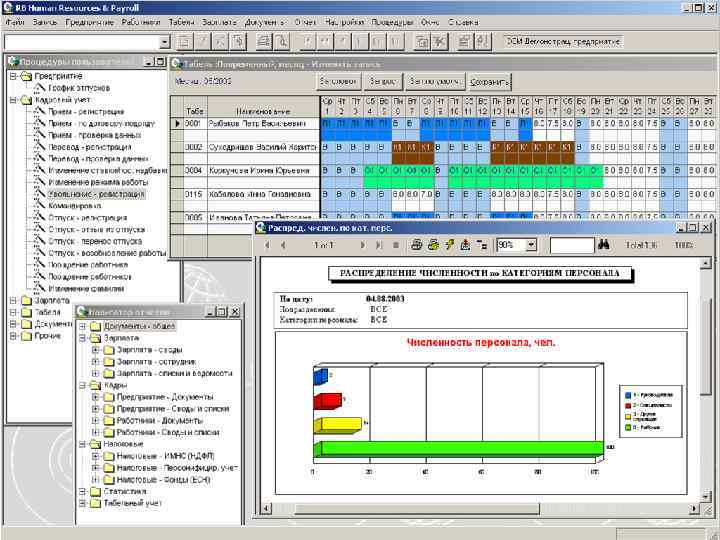
Task: Open the report zoom 90% dropdown
Action: pos(531,245)
